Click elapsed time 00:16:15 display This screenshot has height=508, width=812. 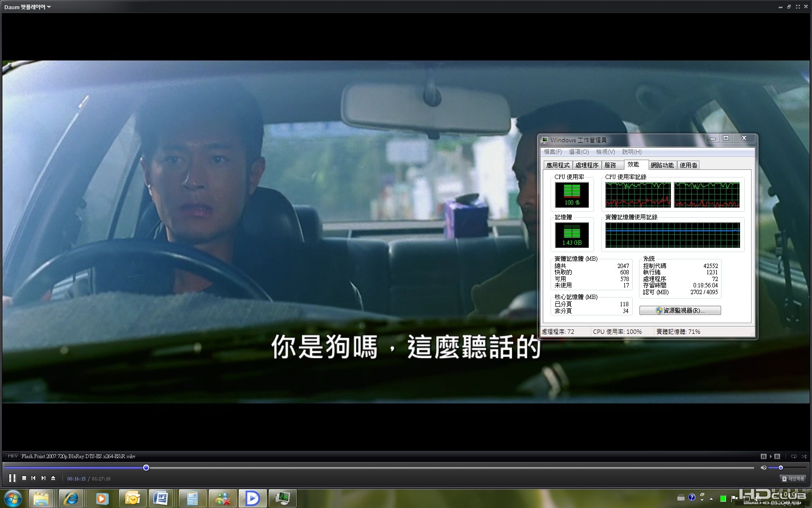(76, 479)
